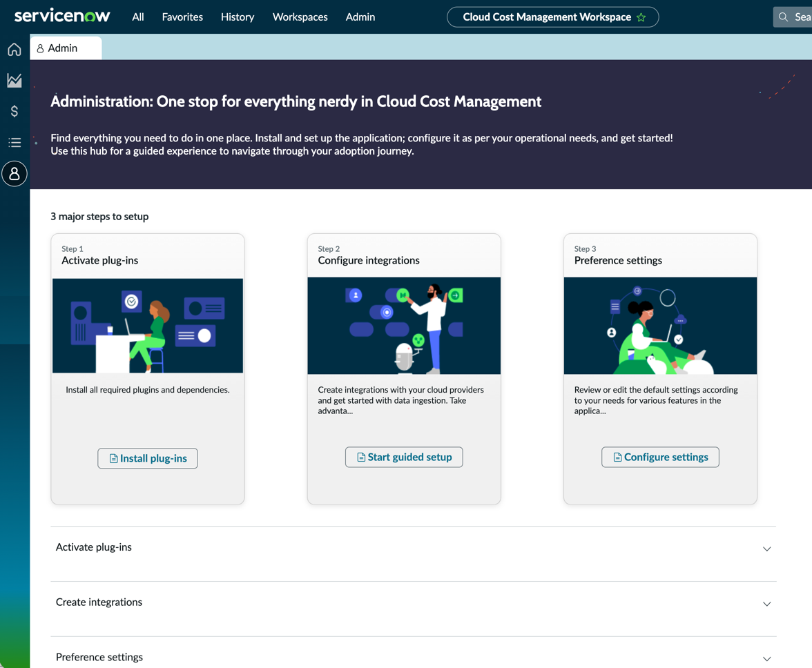Click the Configure integrations card illustration
The image size is (812, 668).
(404, 326)
